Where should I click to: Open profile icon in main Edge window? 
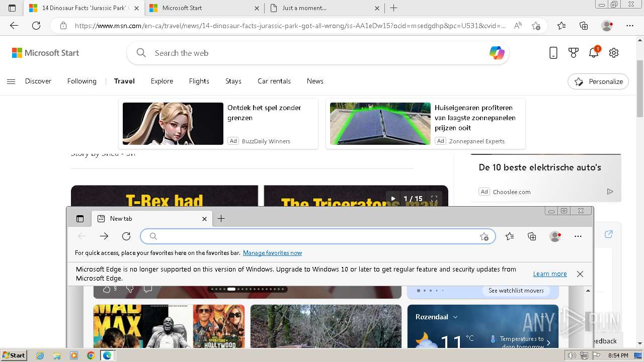[x=607, y=26]
